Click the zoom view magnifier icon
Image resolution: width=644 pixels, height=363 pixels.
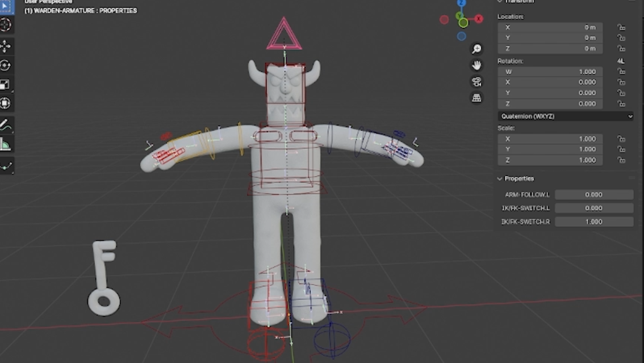click(x=476, y=49)
